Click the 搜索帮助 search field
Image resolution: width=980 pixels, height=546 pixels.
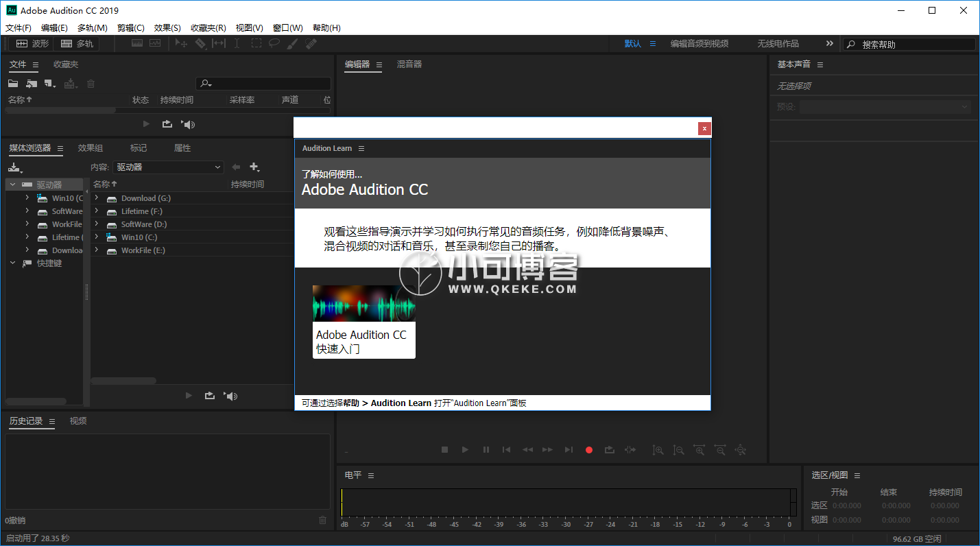click(x=909, y=44)
